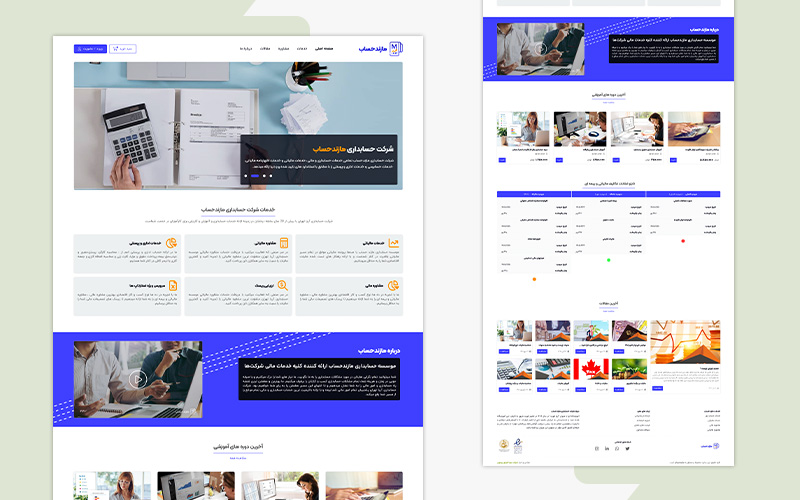This screenshot has height=500, width=800.
Task: Open the consulting nav item (مشاوره)
Action: coord(284,49)
